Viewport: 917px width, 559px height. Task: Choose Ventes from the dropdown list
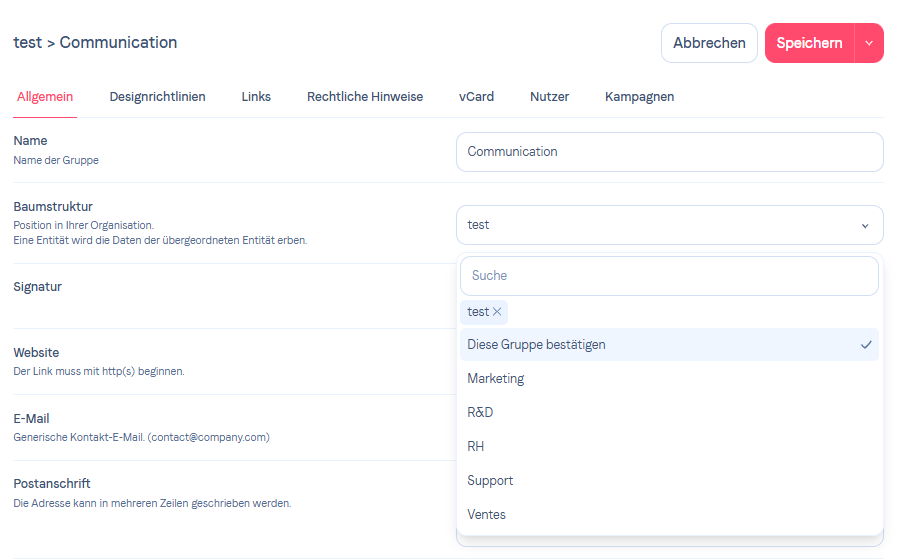pos(487,515)
